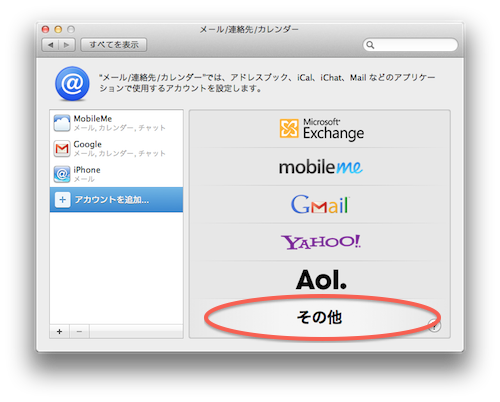500x402 pixels.
Task: Click the blue @ preference pane icon
Action: [72, 83]
